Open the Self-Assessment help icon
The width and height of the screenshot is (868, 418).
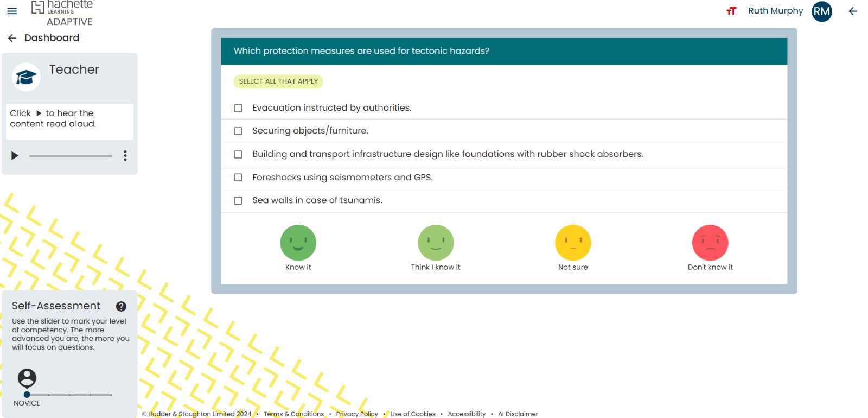(121, 306)
